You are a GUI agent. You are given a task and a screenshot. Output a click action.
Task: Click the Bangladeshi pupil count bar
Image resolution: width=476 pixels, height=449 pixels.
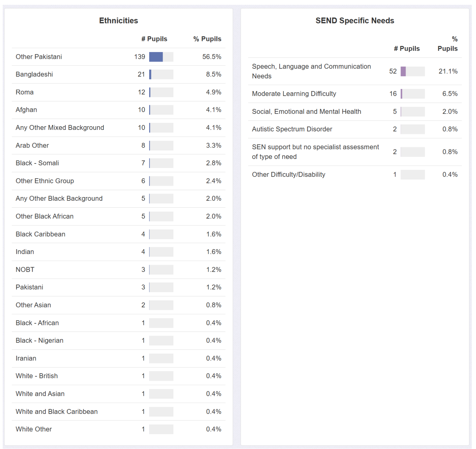pos(161,75)
